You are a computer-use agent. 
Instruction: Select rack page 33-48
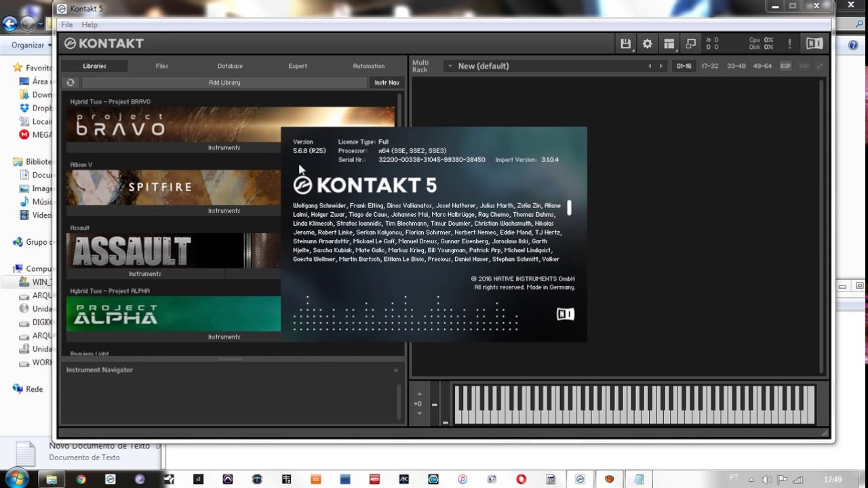tap(736, 66)
